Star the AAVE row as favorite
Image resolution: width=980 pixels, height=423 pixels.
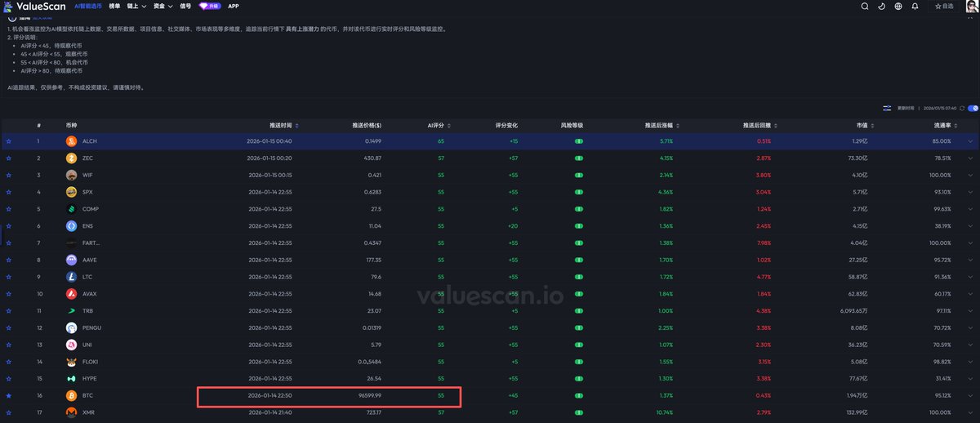9,260
